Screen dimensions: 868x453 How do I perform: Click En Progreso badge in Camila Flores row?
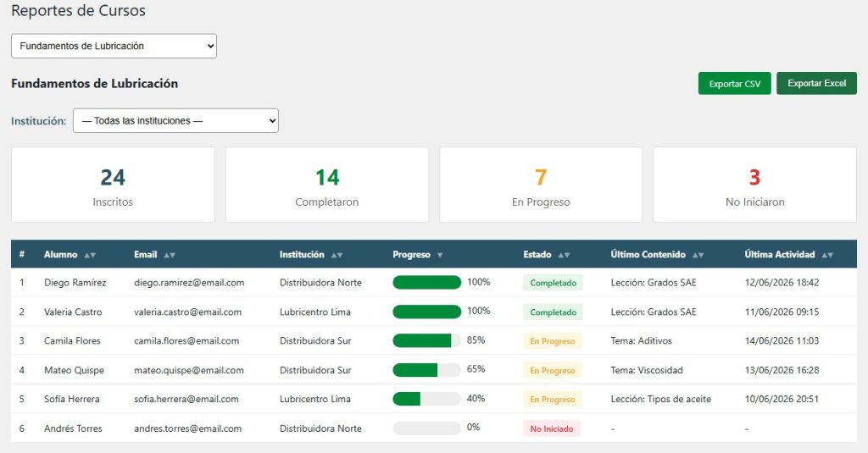[x=553, y=340]
